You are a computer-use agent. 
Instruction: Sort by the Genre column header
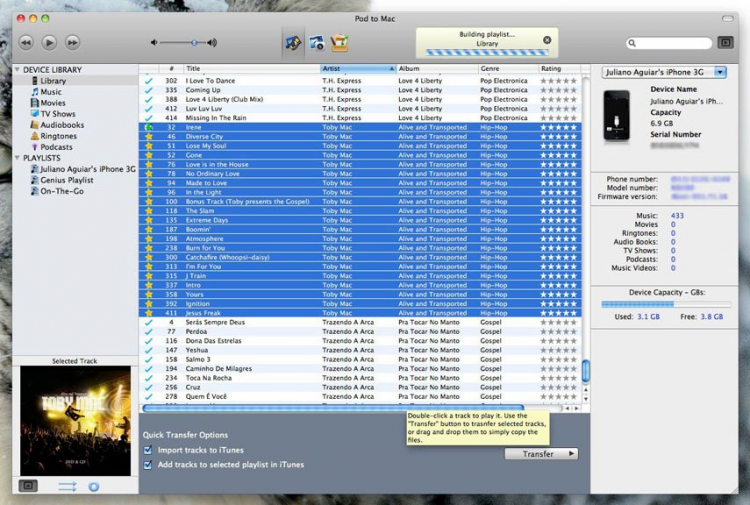coord(508,69)
